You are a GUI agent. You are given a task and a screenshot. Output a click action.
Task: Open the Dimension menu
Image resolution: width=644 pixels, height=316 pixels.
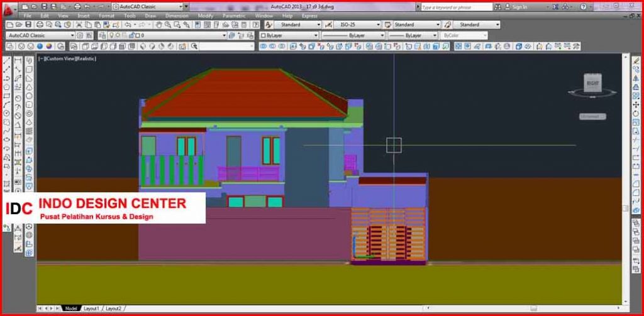click(x=177, y=16)
